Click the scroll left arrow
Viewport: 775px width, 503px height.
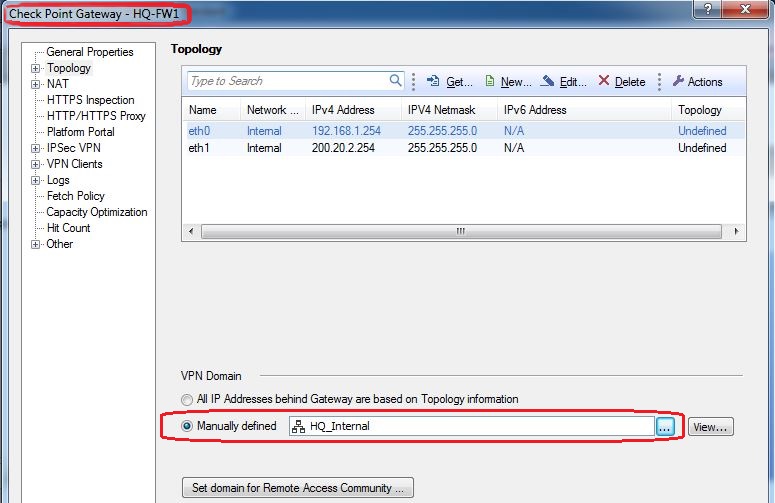click(191, 231)
